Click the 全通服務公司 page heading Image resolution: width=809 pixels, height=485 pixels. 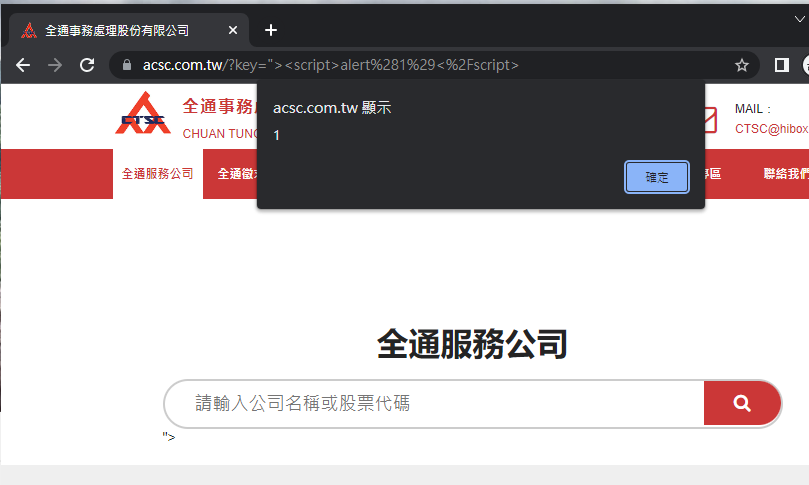472,344
